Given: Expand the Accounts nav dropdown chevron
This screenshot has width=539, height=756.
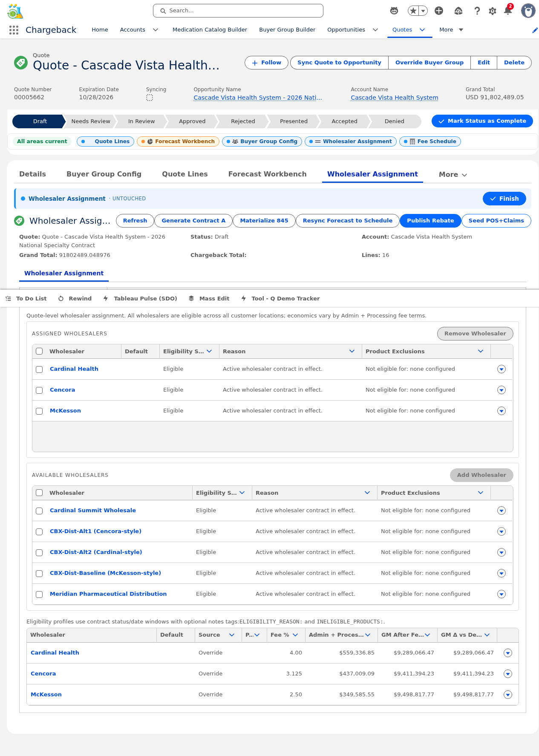Looking at the screenshot, I should (x=156, y=30).
